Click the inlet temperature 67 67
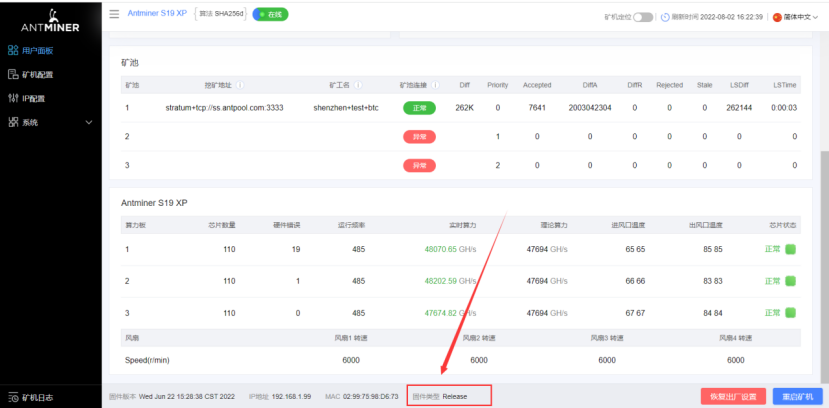This screenshot has width=829, height=408. click(635, 313)
